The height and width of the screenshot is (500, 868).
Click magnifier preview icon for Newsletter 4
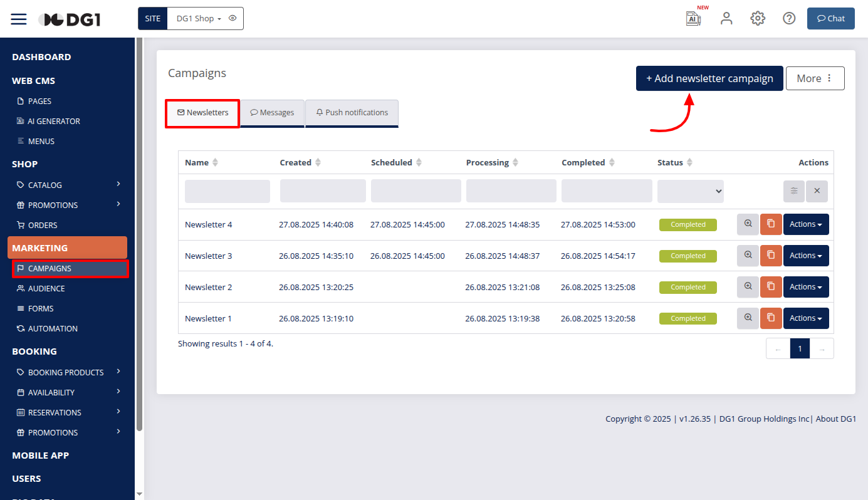748,224
